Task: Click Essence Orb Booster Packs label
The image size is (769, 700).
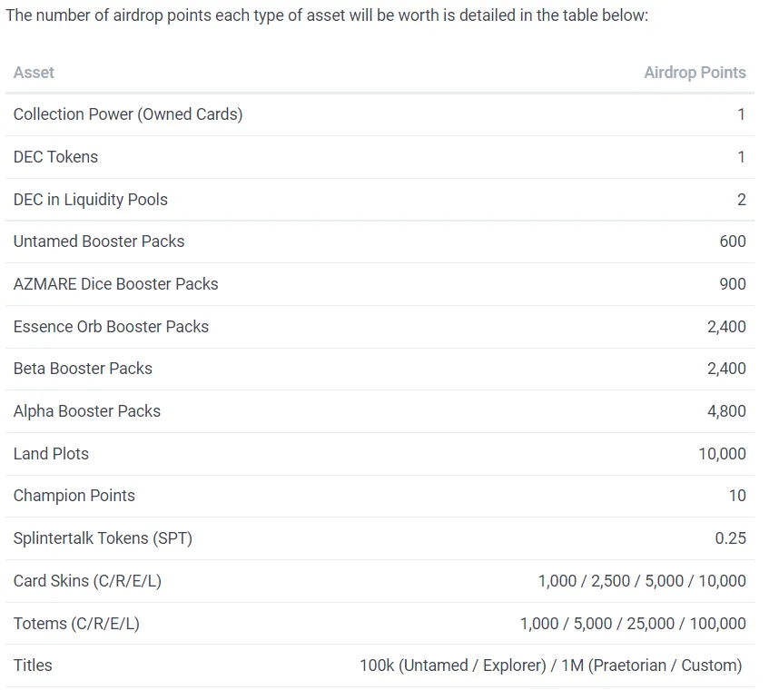Action: point(112,327)
